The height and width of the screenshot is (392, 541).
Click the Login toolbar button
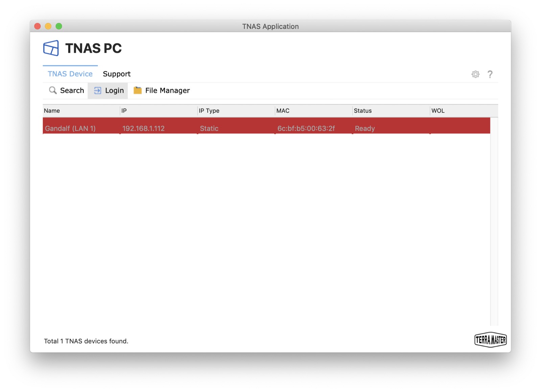click(108, 91)
